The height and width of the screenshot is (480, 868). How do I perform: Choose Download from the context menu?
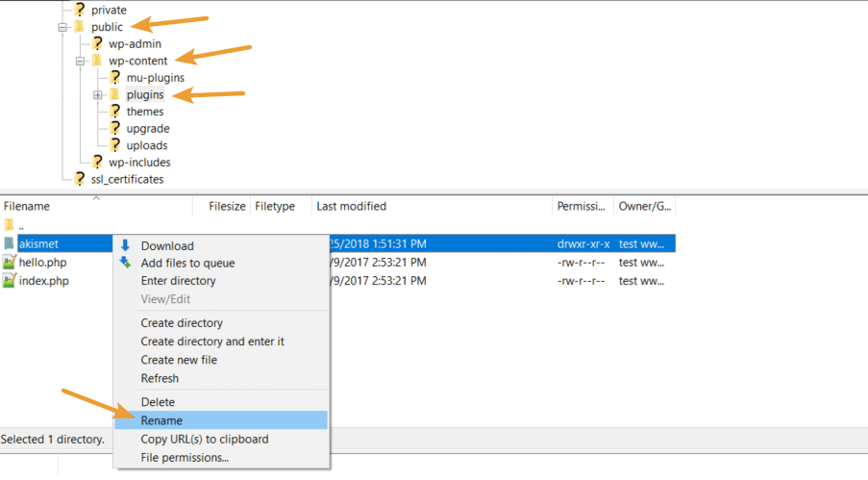[167, 246]
